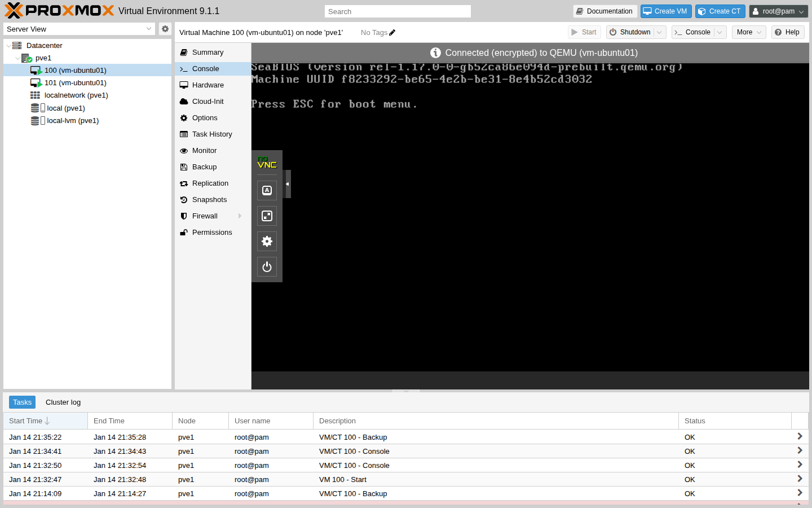Click the Proxmox logo in the header
The width and height of the screenshot is (812, 508).
point(56,10)
